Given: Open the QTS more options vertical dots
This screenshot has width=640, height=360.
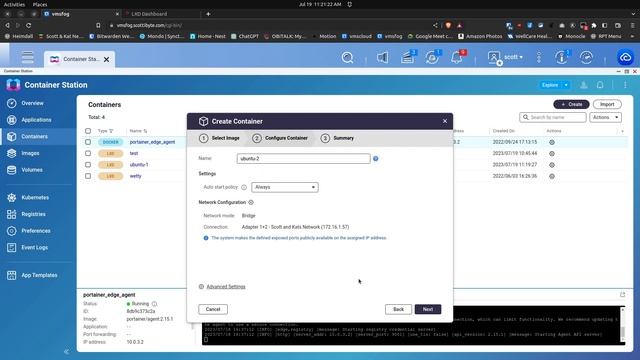Looking at the screenshot, I should (x=539, y=58).
